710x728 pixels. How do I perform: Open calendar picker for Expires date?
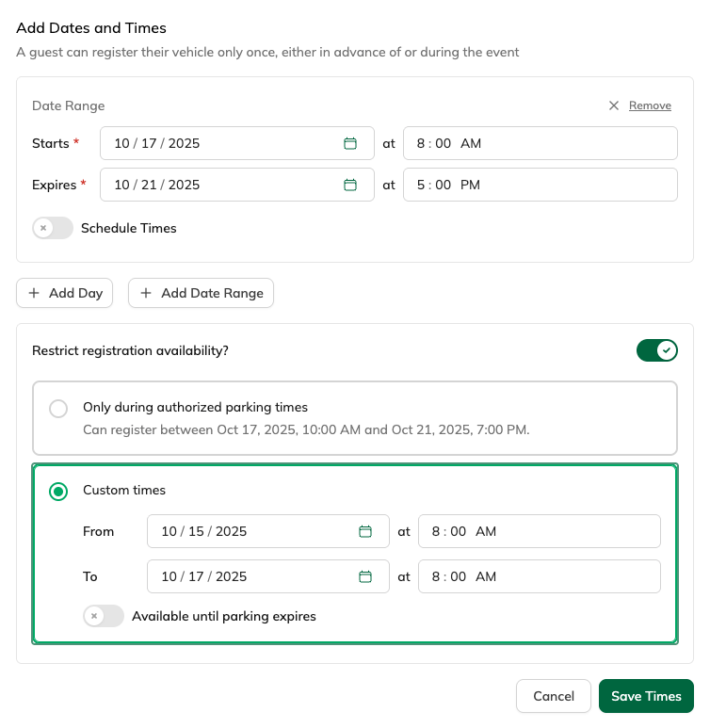pos(350,185)
